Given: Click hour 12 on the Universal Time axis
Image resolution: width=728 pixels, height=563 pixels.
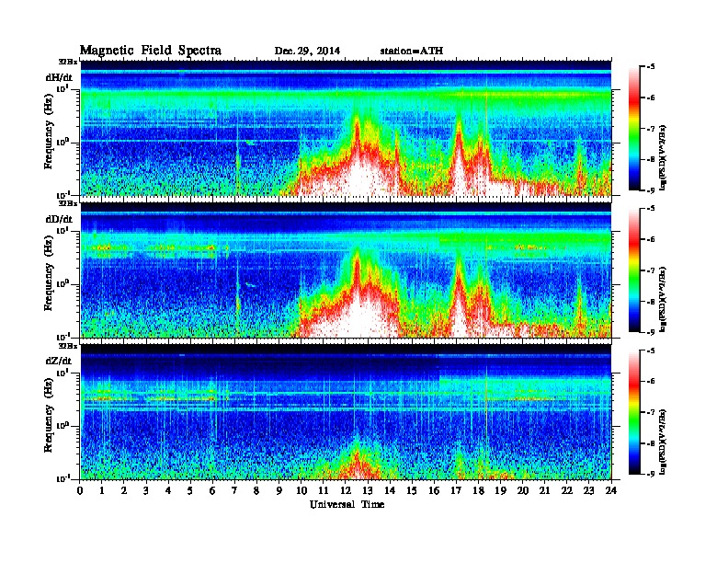Looking at the screenshot, I should (x=346, y=490).
